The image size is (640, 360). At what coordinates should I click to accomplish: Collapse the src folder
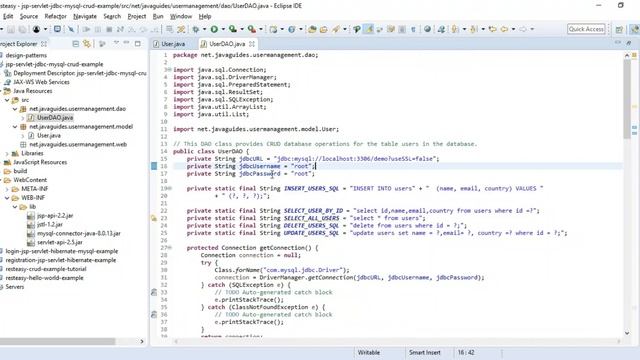[x=7, y=100]
